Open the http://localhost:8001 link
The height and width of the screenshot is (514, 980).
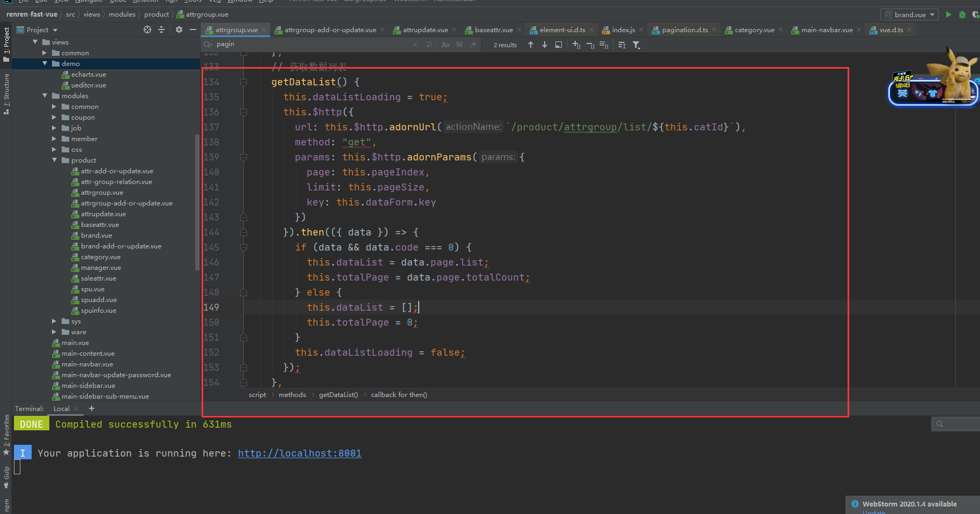tap(299, 453)
